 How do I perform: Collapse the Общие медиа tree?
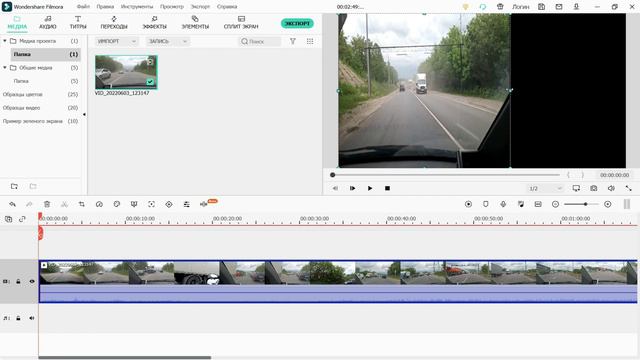click(5, 67)
